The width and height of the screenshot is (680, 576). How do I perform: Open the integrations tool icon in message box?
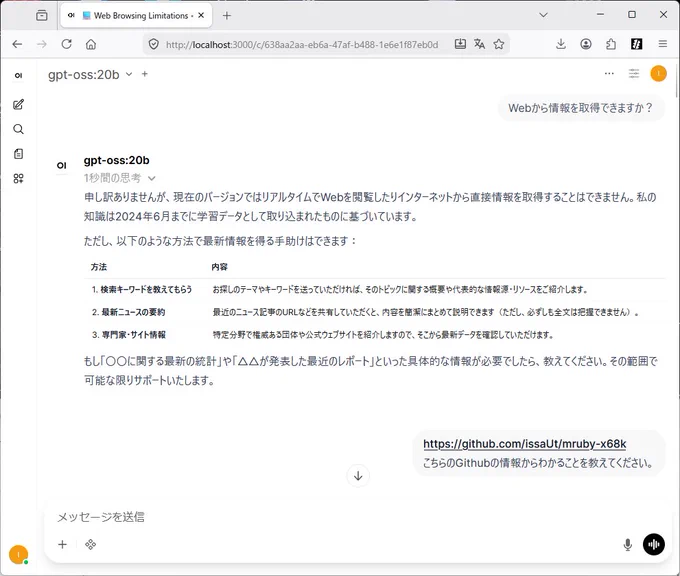(x=90, y=544)
